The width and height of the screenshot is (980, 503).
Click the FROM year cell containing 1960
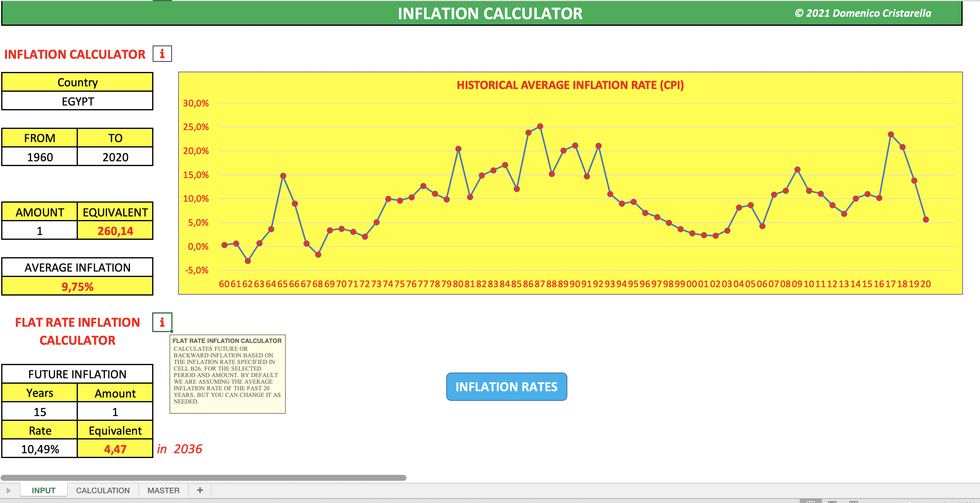39,156
